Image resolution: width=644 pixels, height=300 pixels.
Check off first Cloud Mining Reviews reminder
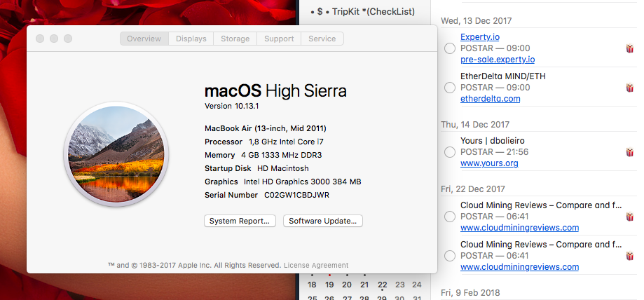[x=450, y=216]
